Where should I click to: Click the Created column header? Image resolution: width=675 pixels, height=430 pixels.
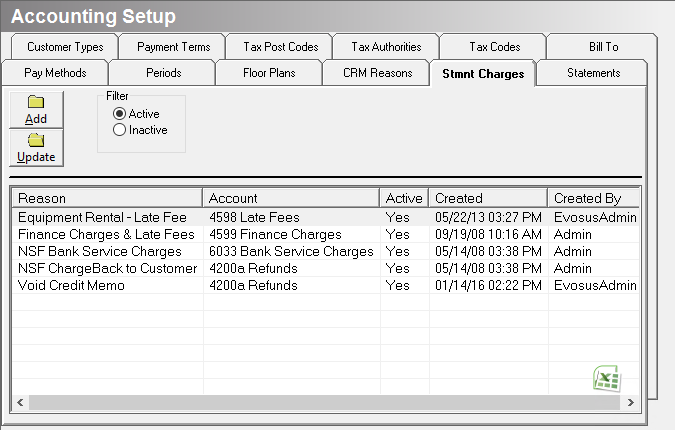click(x=488, y=198)
